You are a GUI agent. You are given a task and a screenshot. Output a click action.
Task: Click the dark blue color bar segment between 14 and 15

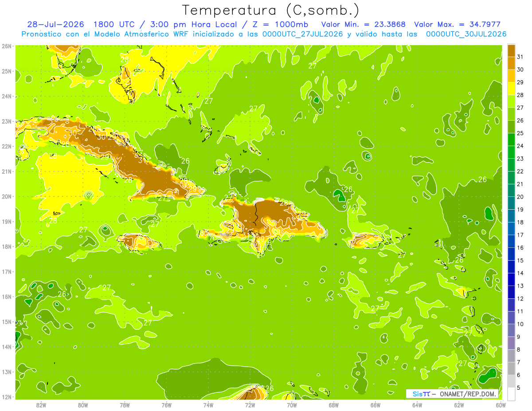click(x=511, y=267)
